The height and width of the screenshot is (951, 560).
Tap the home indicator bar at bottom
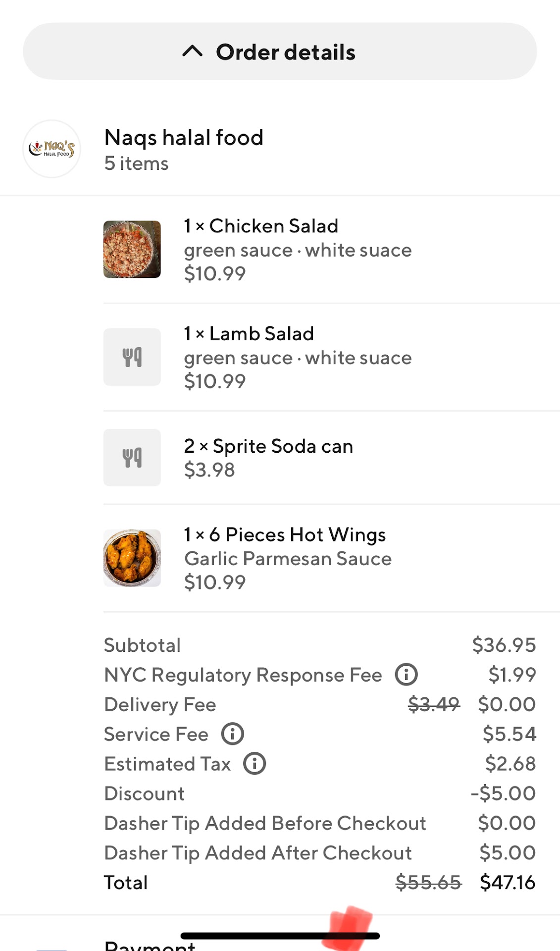[x=280, y=936]
